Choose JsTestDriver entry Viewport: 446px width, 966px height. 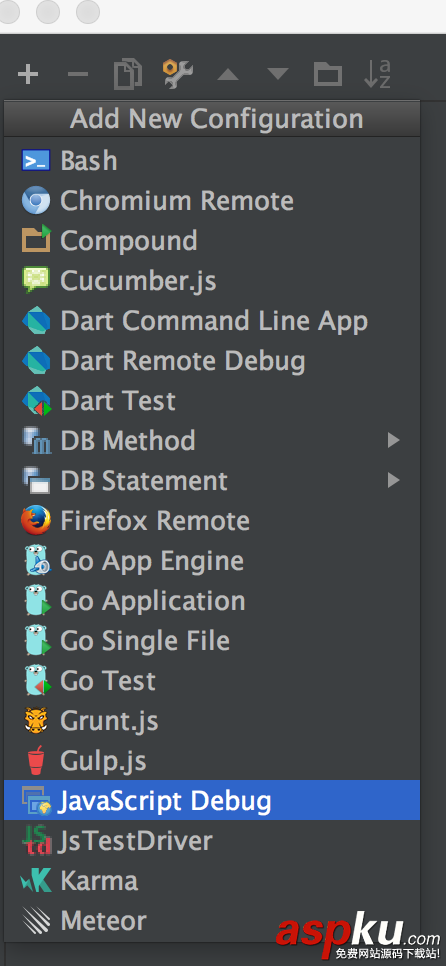(x=212, y=840)
